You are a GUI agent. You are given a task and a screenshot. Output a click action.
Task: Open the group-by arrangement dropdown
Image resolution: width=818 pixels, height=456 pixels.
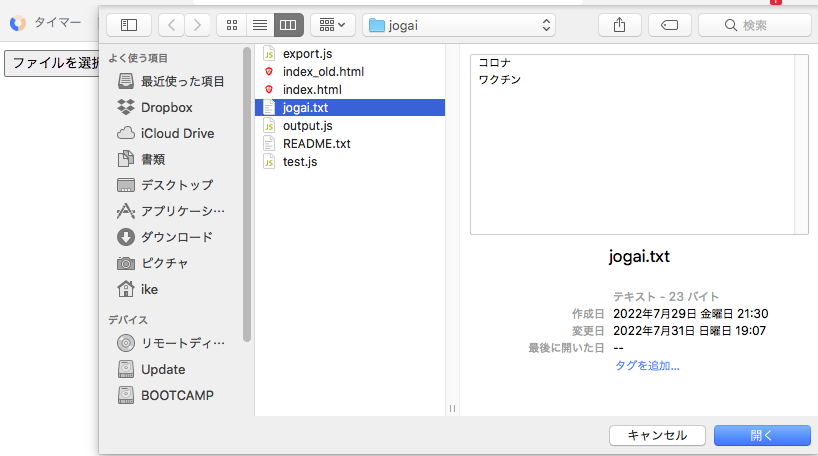pos(332,25)
